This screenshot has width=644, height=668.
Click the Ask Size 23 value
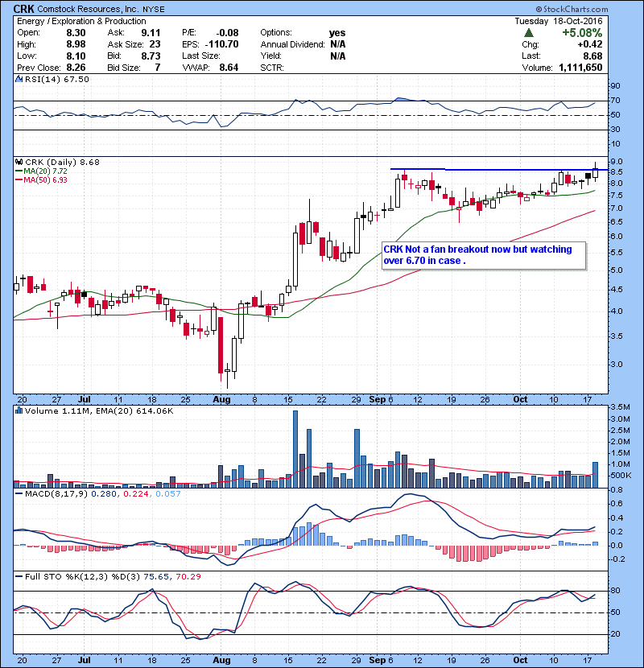click(x=155, y=44)
